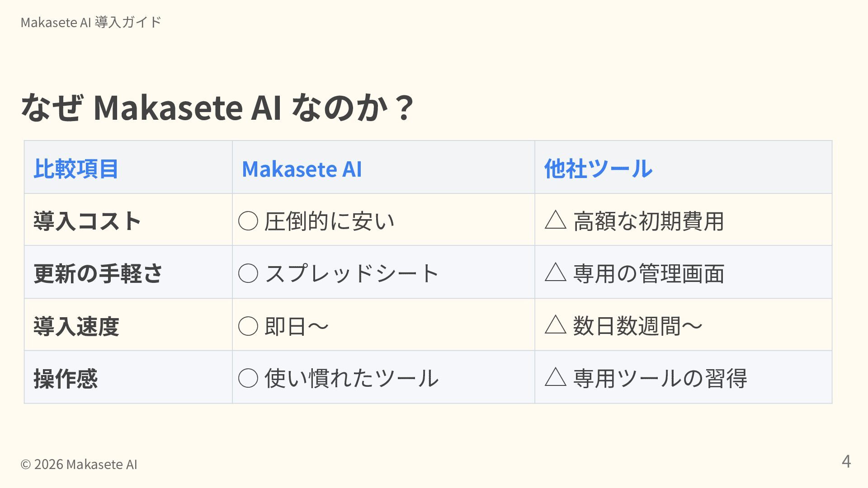This screenshot has height=488, width=868.
Task: Select the Makasete AI column header
Action: click(x=302, y=169)
